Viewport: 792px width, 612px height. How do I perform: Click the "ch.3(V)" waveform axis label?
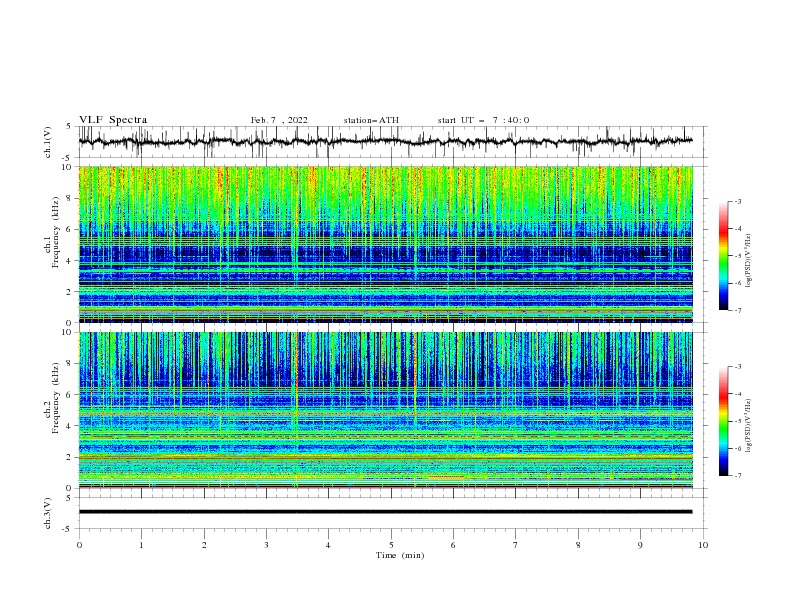coord(48,513)
